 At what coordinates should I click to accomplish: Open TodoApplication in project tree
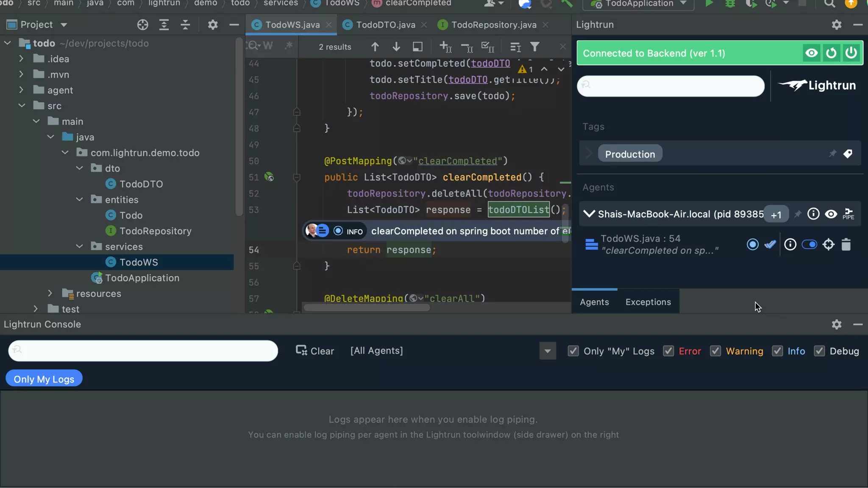(142, 278)
